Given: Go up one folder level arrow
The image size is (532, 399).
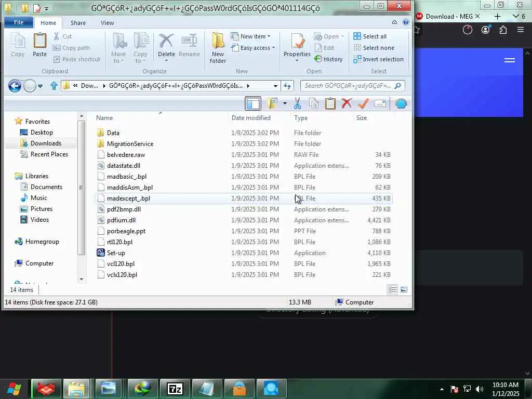Looking at the screenshot, I should tap(54, 86).
